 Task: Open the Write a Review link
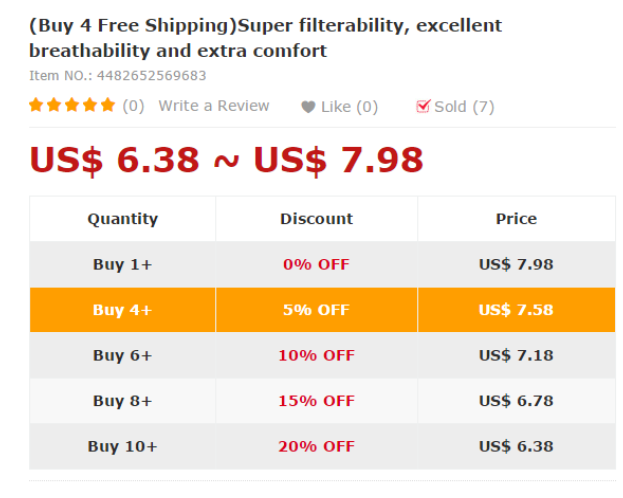(214, 106)
